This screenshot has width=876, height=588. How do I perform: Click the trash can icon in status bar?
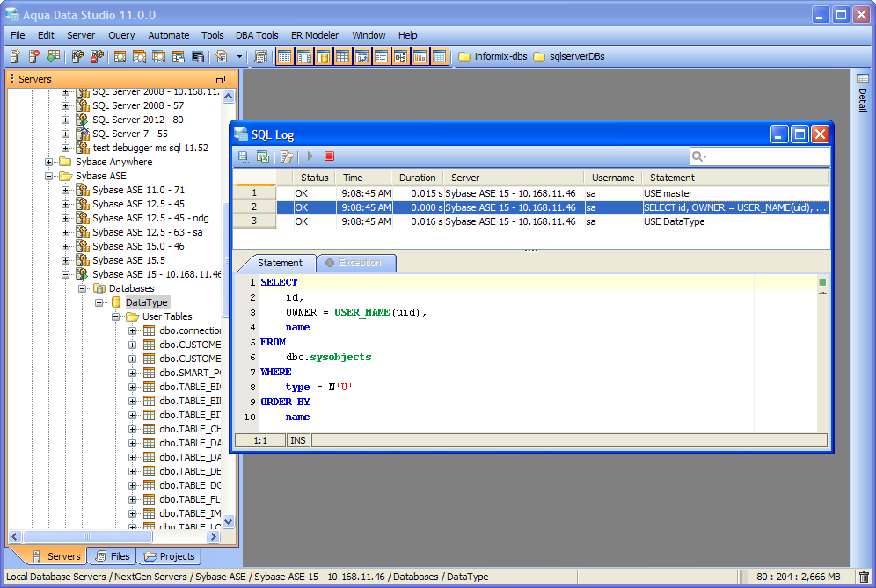click(864, 577)
